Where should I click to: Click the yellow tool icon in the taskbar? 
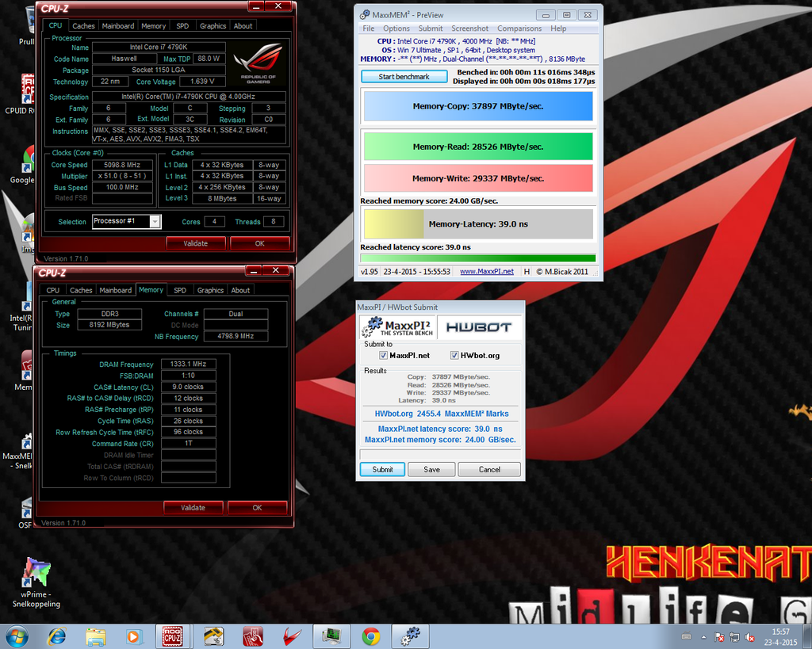coord(213,636)
